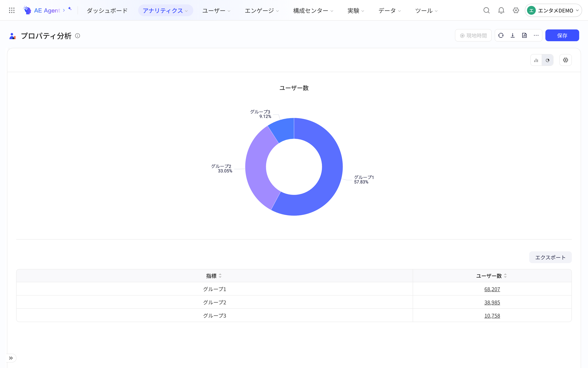Open settings gear in top navigation
The height and width of the screenshot is (368, 588).
(516, 10)
